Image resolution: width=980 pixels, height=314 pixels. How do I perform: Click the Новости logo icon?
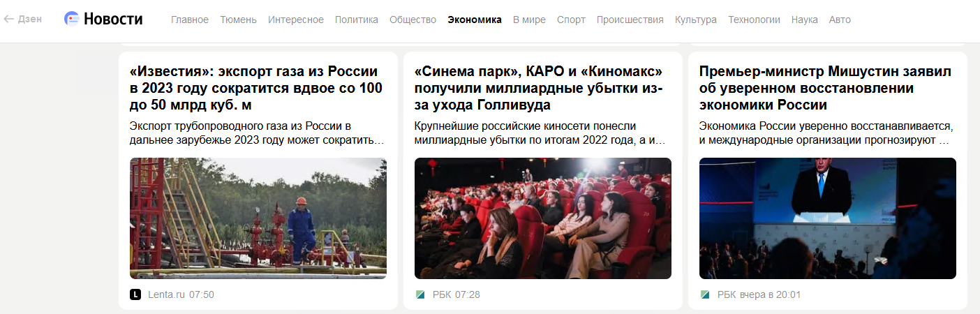pos(71,19)
